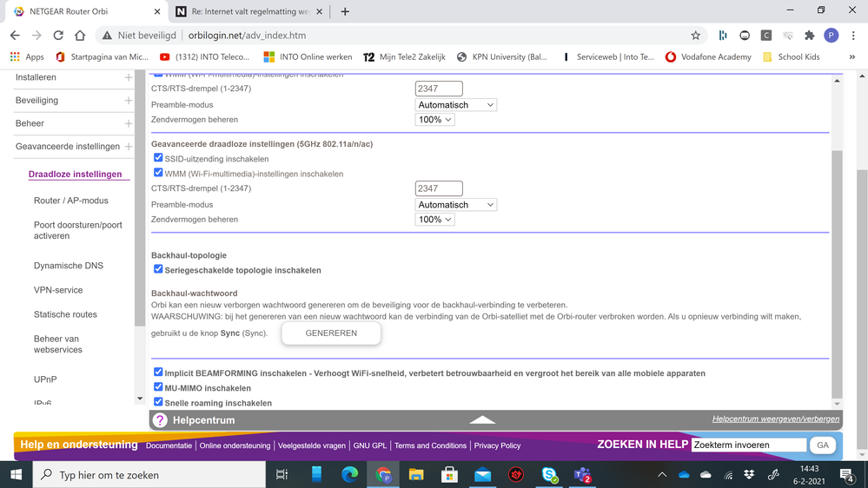Open Task View on taskbar
Image resolution: width=868 pixels, height=488 pixels.
pyautogui.click(x=282, y=475)
